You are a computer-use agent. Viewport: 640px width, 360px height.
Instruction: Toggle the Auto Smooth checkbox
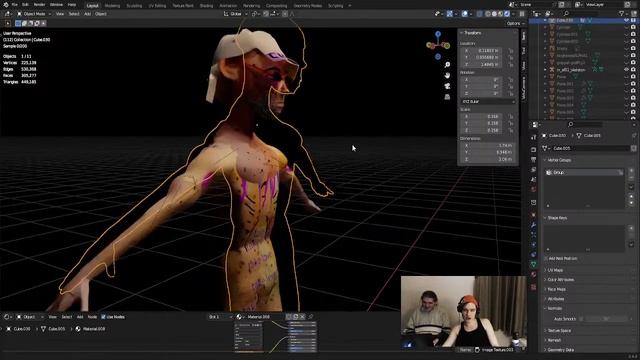coord(581,319)
